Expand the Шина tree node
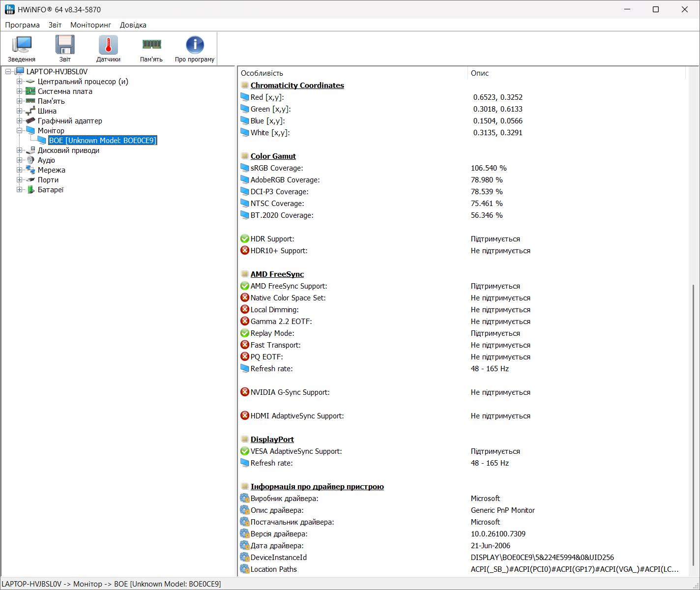700x590 pixels. pyautogui.click(x=19, y=111)
